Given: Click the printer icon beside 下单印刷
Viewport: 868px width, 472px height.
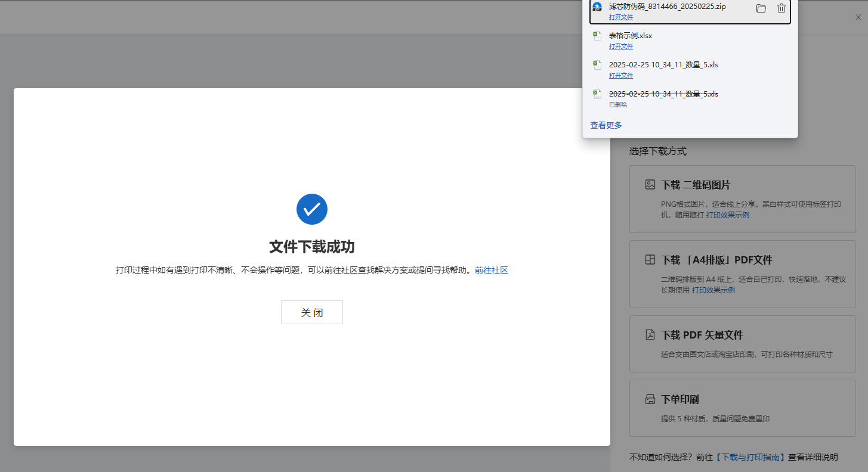Looking at the screenshot, I should [x=650, y=399].
